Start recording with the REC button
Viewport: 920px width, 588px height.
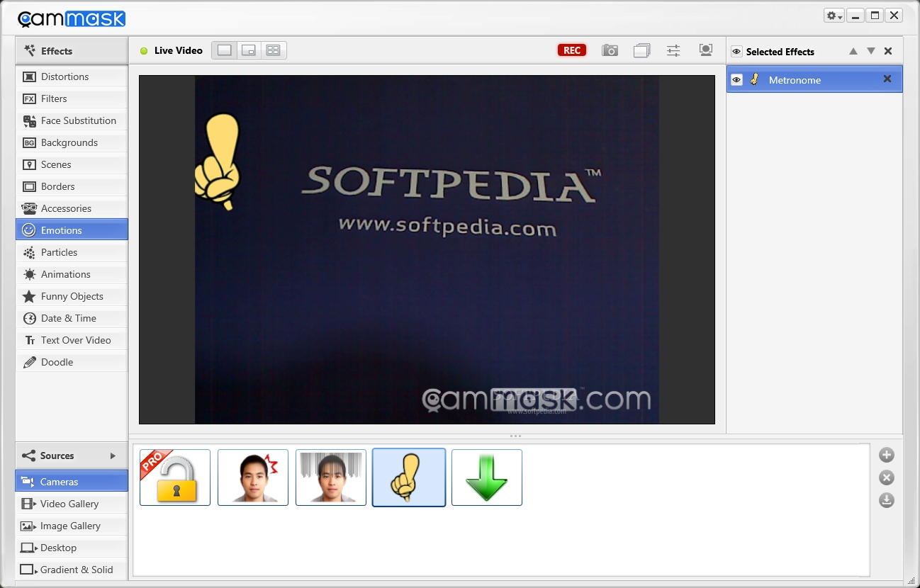pos(572,50)
